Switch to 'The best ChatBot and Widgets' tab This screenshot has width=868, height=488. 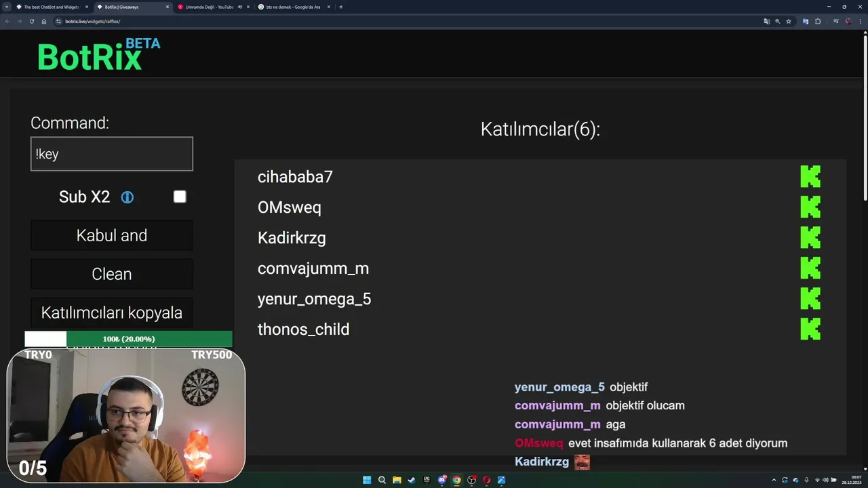[52, 7]
